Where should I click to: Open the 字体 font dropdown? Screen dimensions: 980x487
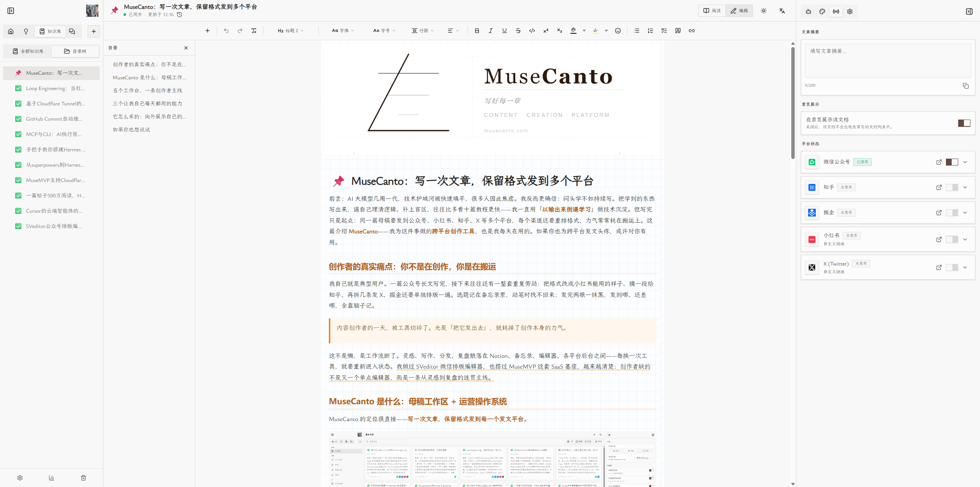[x=343, y=31]
